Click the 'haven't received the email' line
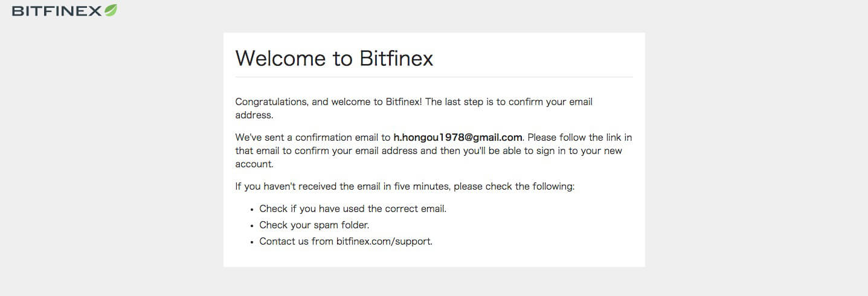The width and height of the screenshot is (868, 296). [405, 186]
